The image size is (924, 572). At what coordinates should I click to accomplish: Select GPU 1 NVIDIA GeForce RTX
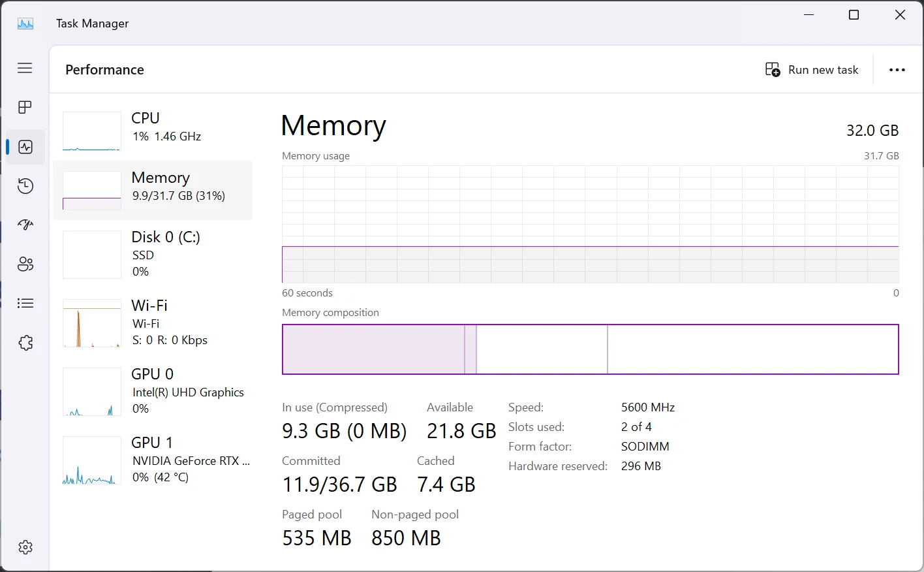(153, 460)
